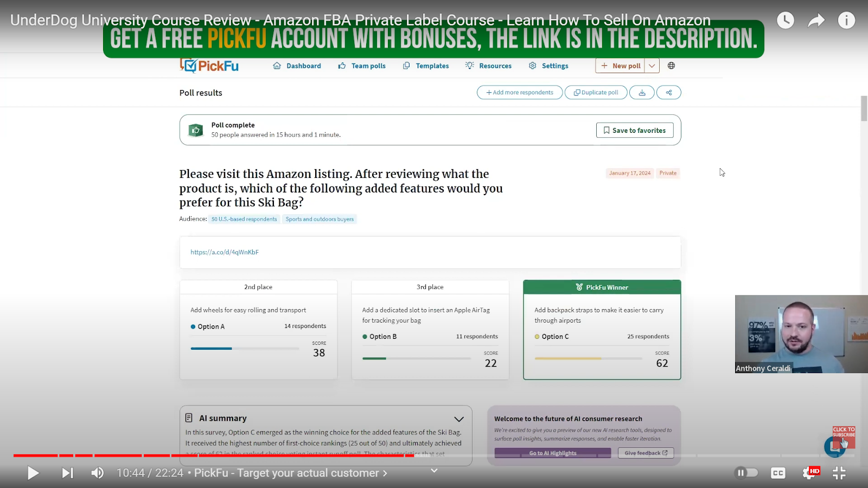Click Duplicate poll button

tap(596, 93)
